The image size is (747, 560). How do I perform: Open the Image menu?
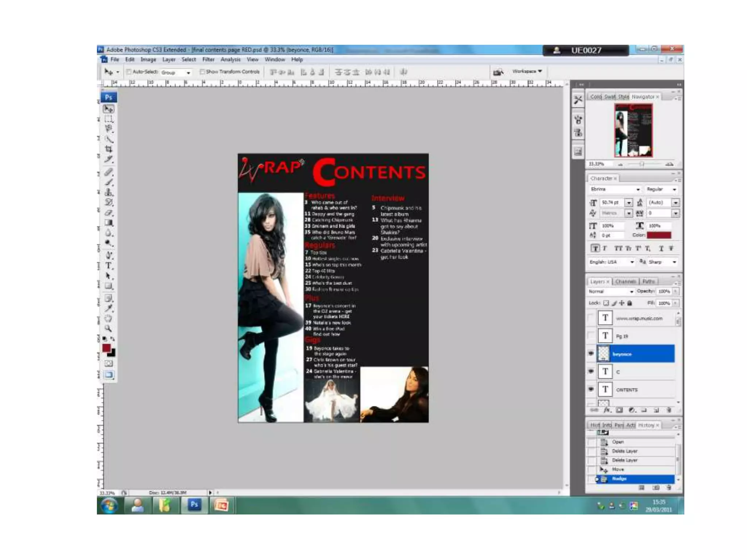click(148, 59)
